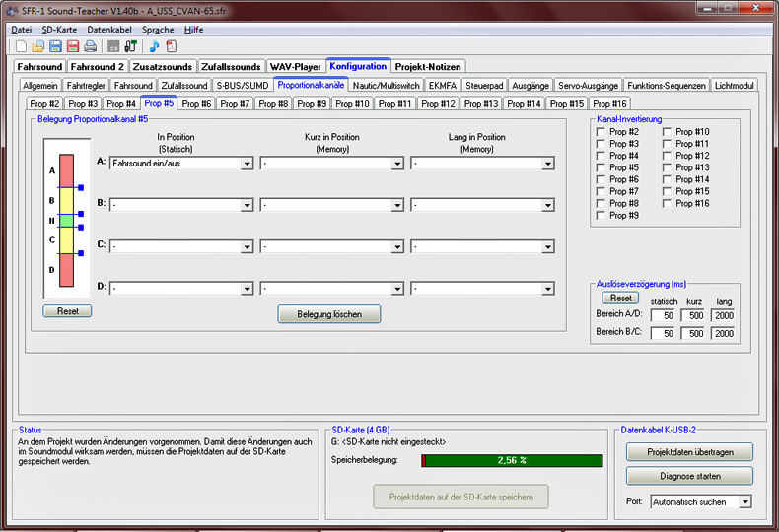Select the Servo-Ausgänge sub-tab
The width and height of the screenshot is (779, 532).
point(589,86)
